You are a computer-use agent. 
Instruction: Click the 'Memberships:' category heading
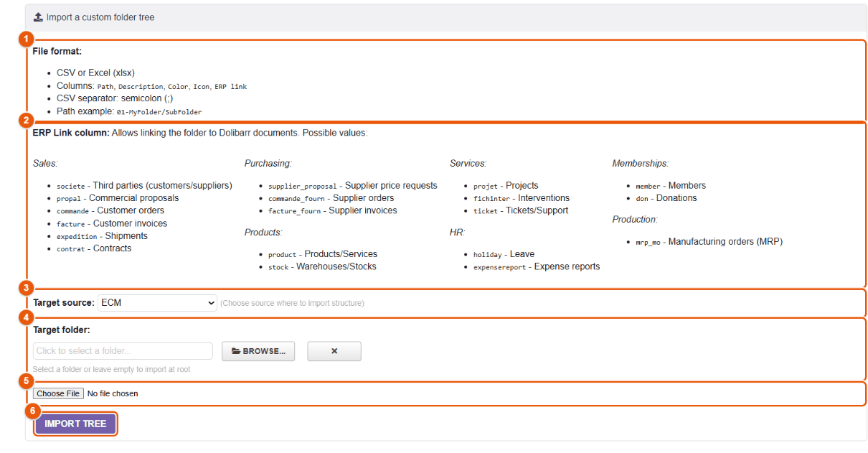coord(640,164)
